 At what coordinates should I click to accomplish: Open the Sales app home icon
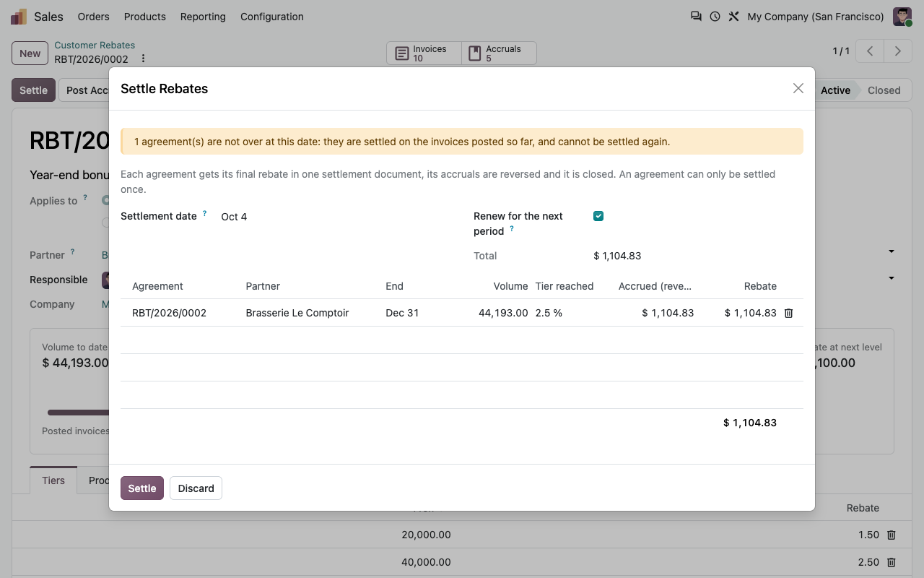click(x=19, y=17)
